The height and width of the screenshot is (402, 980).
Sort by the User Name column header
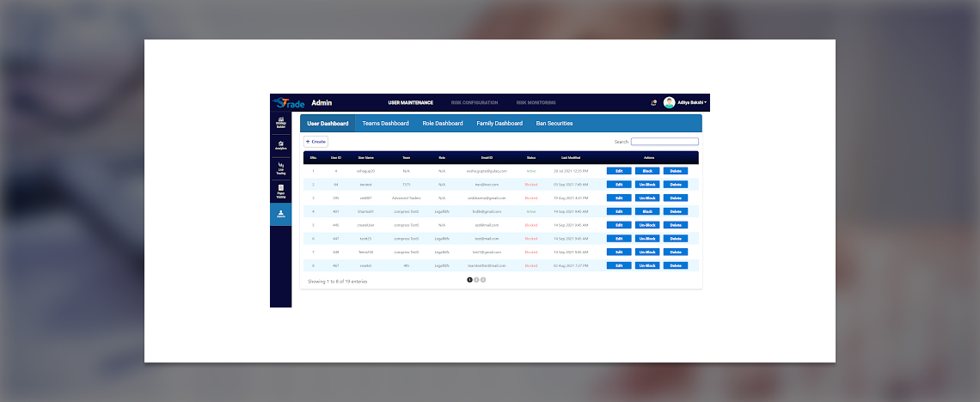point(365,158)
